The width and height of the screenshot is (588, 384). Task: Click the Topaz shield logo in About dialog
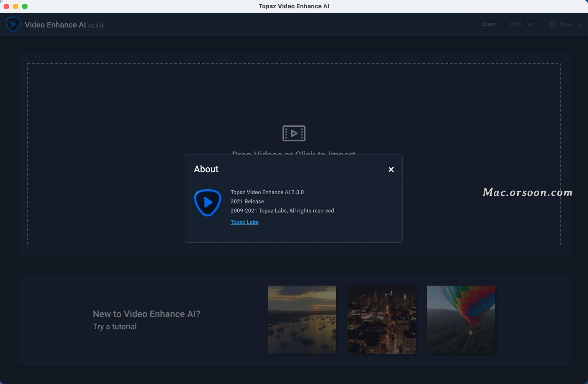pos(208,203)
